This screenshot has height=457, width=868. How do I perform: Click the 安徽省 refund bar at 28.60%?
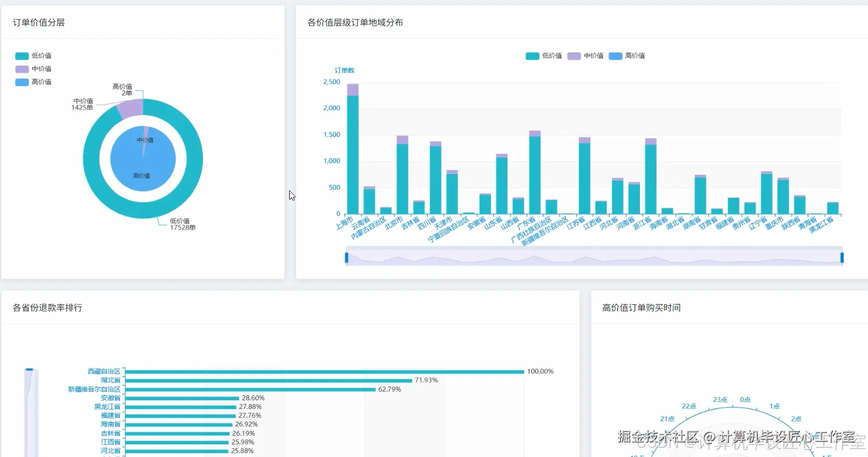click(x=182, y=398)
